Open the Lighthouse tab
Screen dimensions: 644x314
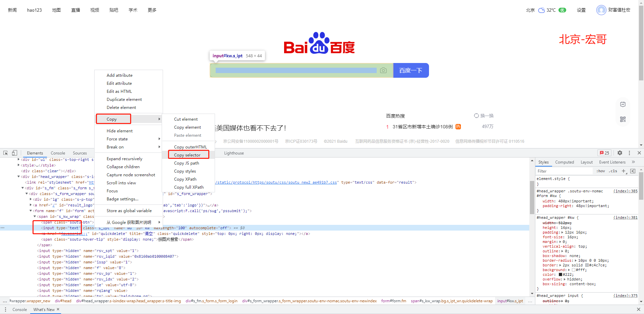(234, 153)
